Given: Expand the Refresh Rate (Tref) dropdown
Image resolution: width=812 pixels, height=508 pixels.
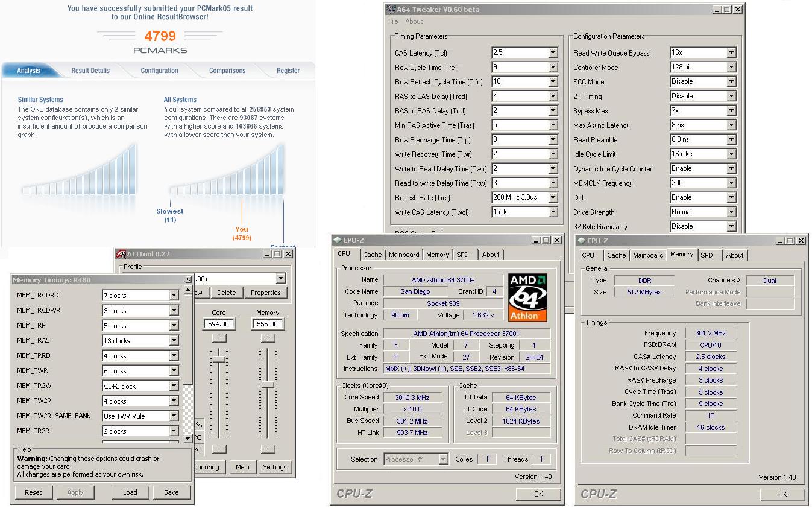Looking at the screenshot, I should 553,197.
